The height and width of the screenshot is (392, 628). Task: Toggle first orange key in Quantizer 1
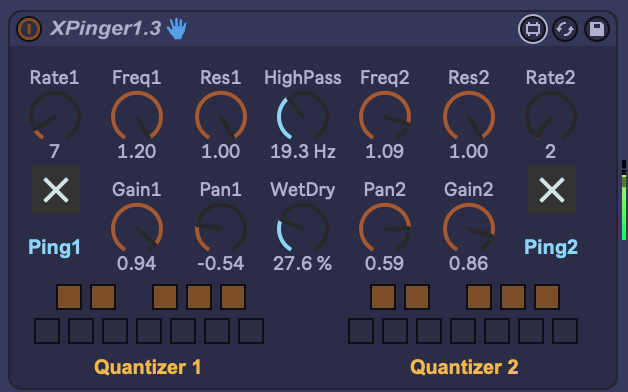click(x=69, y=297)
